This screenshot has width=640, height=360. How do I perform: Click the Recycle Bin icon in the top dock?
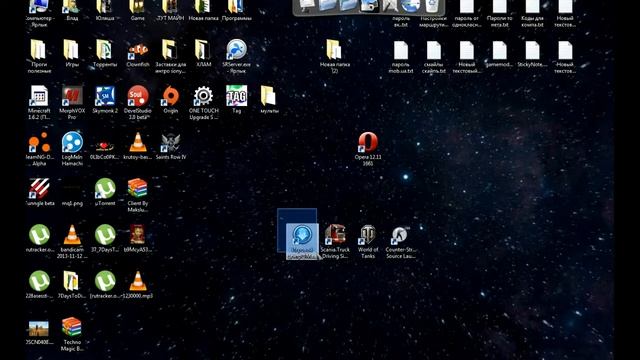tap(432, 6)
